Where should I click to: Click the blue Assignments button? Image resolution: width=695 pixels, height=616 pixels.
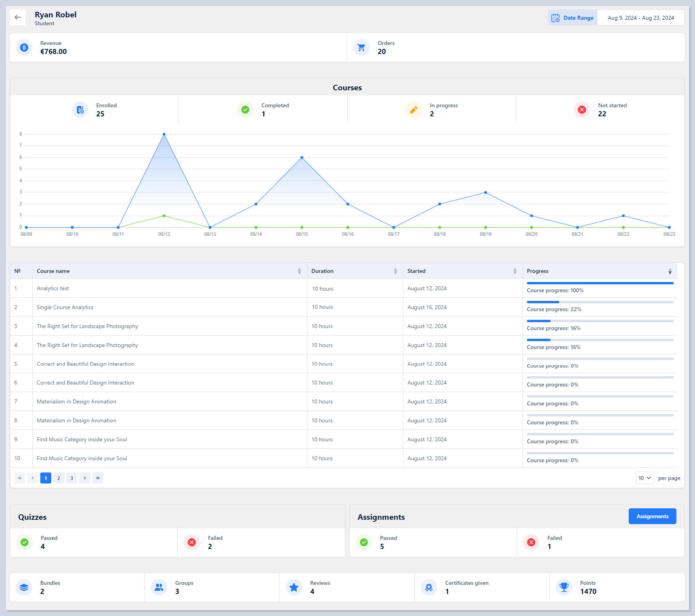pyautogui.click(x=652, y=516)
